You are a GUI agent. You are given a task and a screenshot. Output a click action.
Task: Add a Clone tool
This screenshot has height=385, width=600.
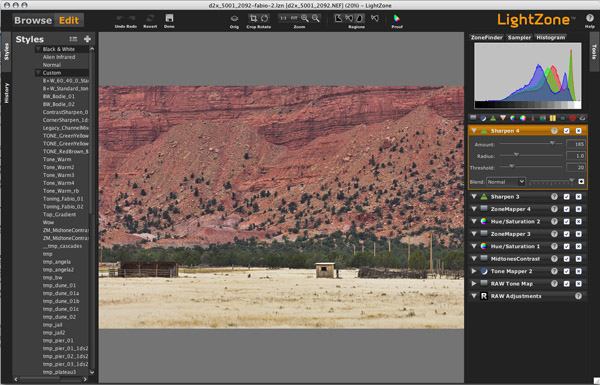pyautogui.click(x=562, y=118)
